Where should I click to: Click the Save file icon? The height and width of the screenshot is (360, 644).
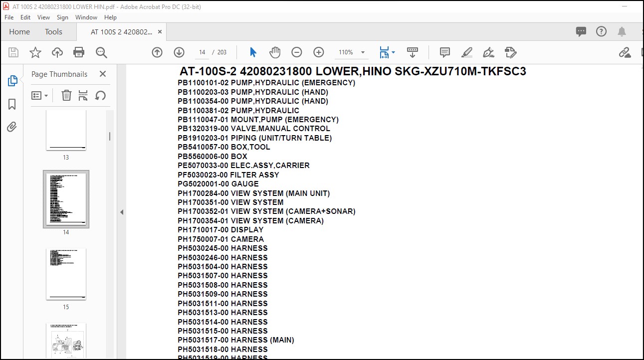pos(13,52)
